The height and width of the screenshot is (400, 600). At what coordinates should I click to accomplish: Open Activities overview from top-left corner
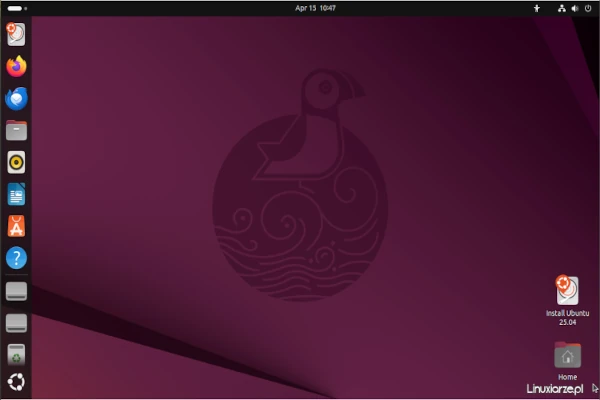tap(16, 8)
